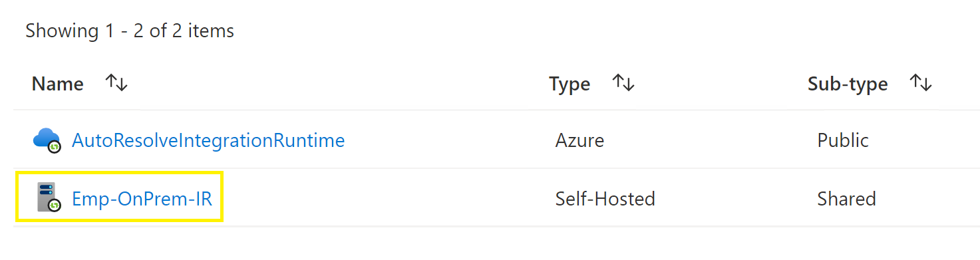Select the Sub-type column header label
Screen dimensions: 980x260
848,84
